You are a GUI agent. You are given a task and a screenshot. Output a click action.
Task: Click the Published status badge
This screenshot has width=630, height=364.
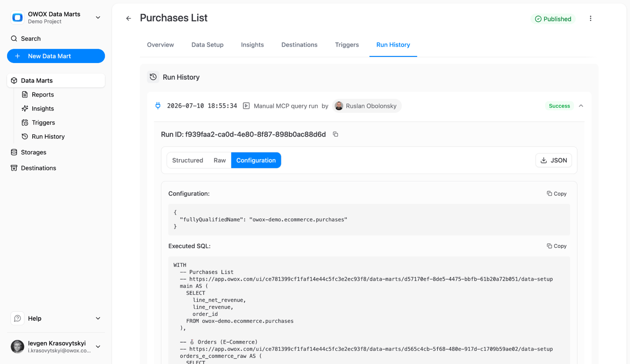coord(553,19)
